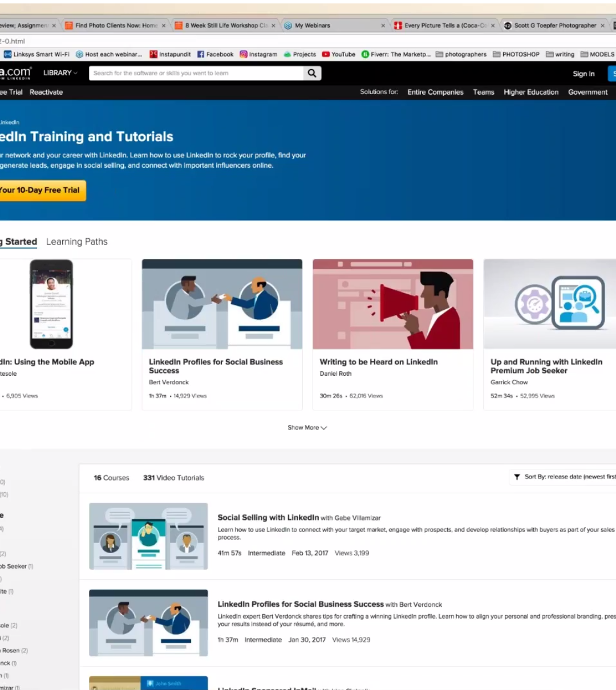This screenshot has width=616, height=690.
Task: Open Entire Companies solutions link
Action: [435, 92]
